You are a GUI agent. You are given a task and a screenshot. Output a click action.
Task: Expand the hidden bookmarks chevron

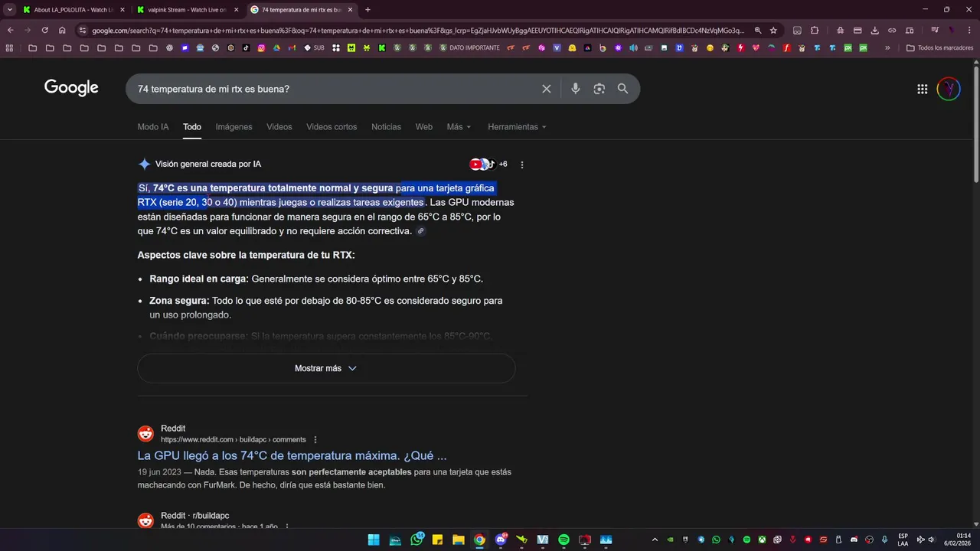tap(887, 47)
